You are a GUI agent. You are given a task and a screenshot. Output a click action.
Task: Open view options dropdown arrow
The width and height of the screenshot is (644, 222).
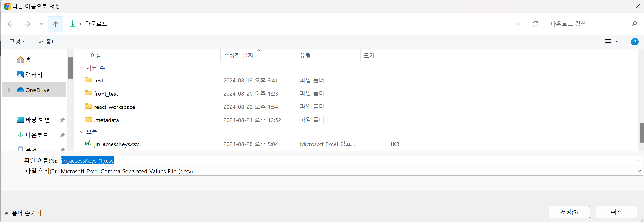617,42
